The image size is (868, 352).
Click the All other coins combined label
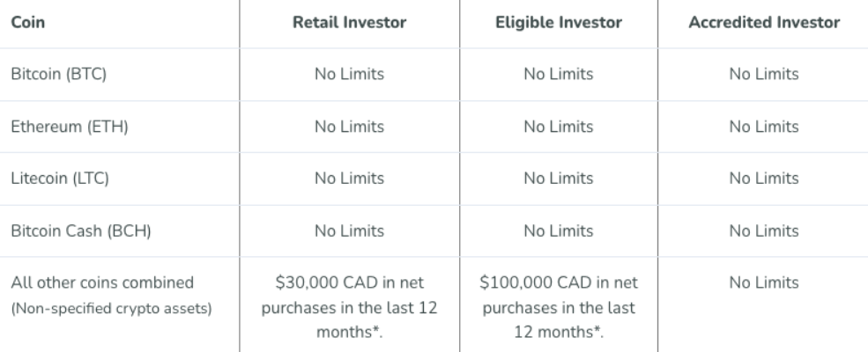tap(102, 282)
